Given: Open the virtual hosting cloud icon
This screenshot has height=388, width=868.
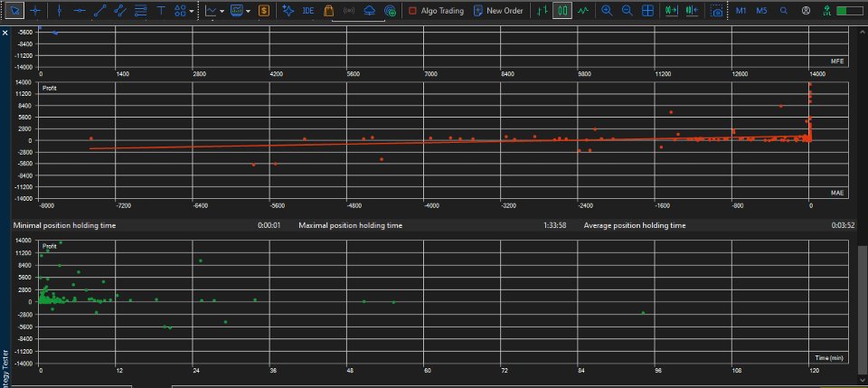Looking at the screenshot, I should tap(370, 11).
